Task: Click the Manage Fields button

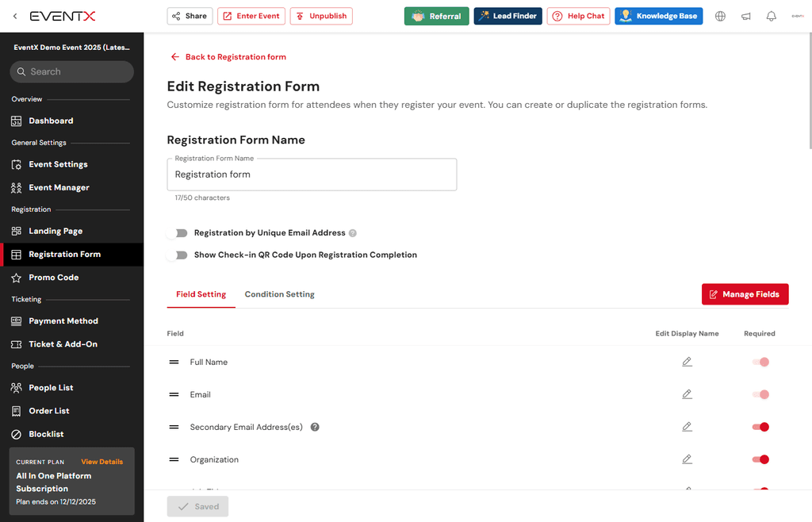Action: (745, 294)
